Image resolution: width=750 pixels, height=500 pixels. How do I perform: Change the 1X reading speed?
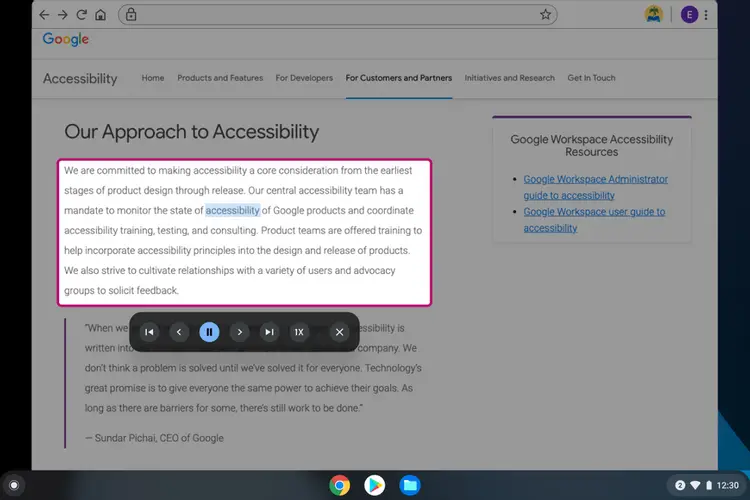[299, 332]
